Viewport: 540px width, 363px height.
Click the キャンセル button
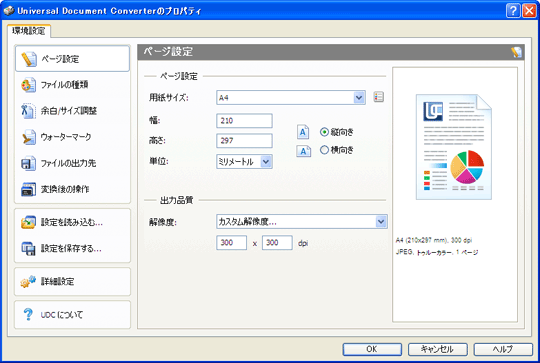(437, 349)
